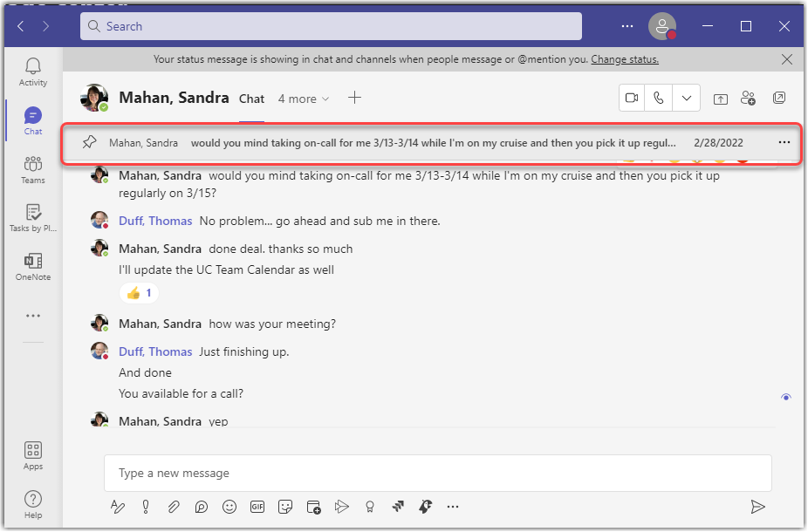
Task: Set message delivery options
Action: coord(146,506)
